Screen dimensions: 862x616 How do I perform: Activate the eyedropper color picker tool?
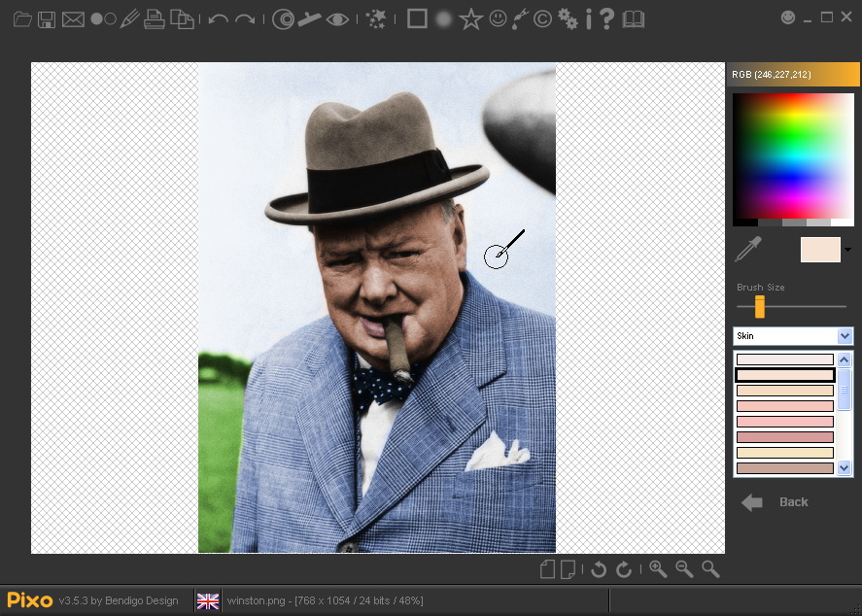click(748, 249)
